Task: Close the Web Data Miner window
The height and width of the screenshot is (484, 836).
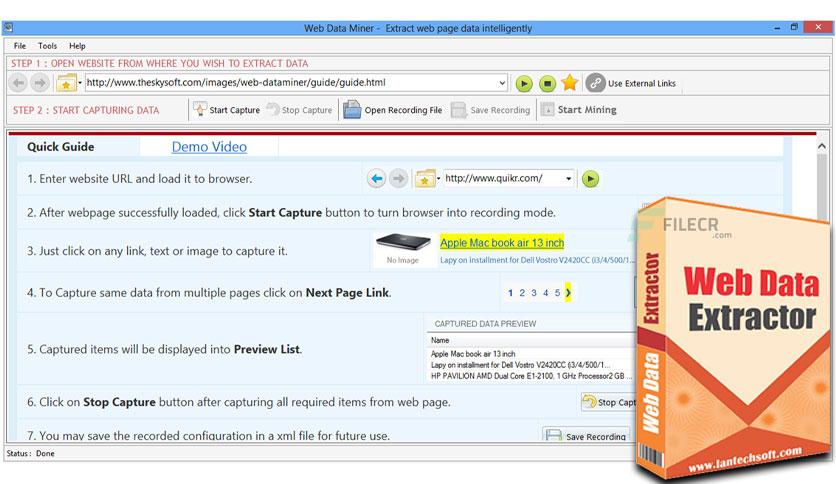Action: click(818, 27)
